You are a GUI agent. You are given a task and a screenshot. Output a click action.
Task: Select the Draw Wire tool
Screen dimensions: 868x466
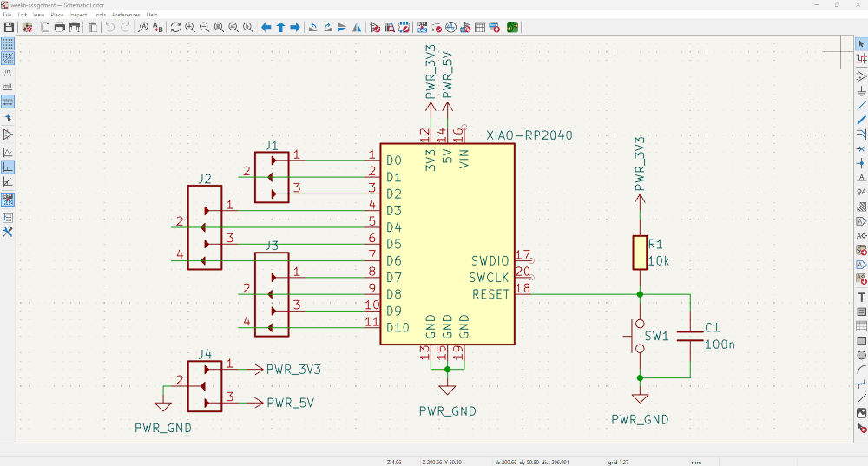tap(861, 105)
